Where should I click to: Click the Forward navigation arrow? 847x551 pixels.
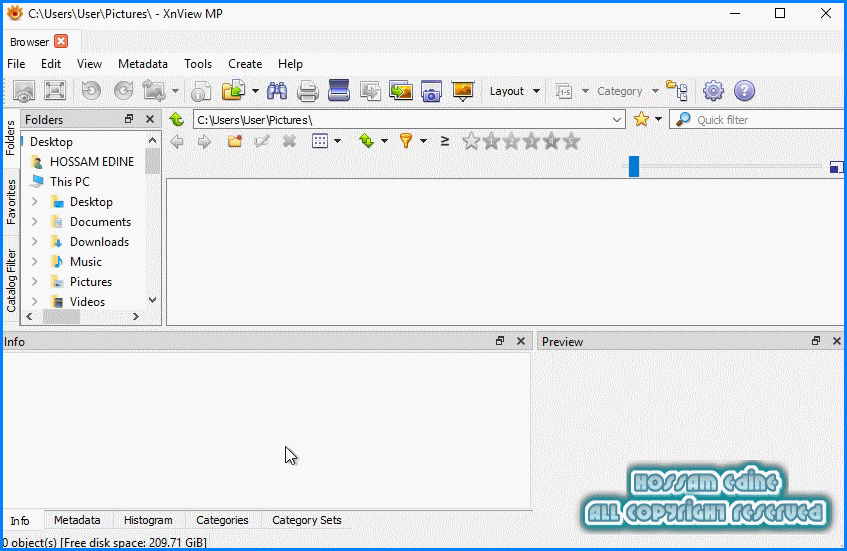pyautogui.click(x=204, y=142)
